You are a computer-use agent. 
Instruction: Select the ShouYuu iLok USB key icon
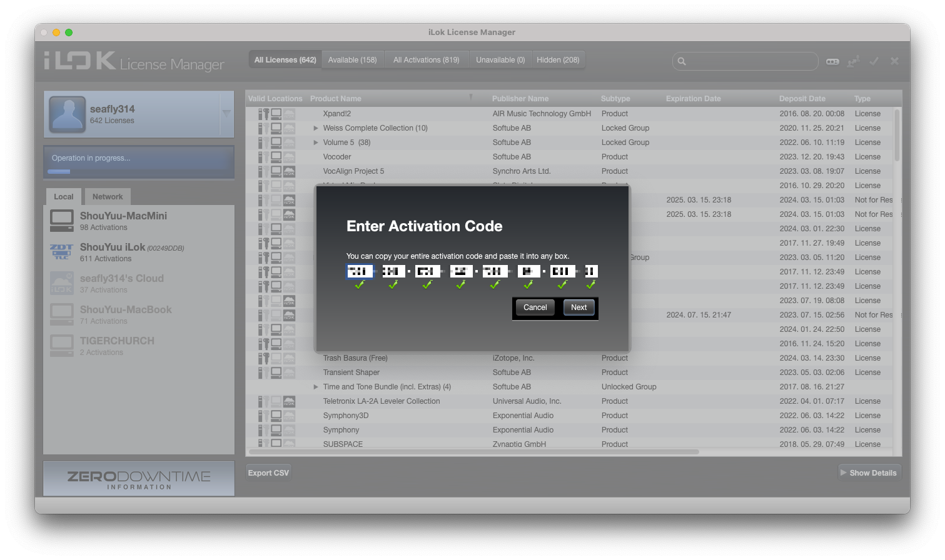[x=62, y=252]
